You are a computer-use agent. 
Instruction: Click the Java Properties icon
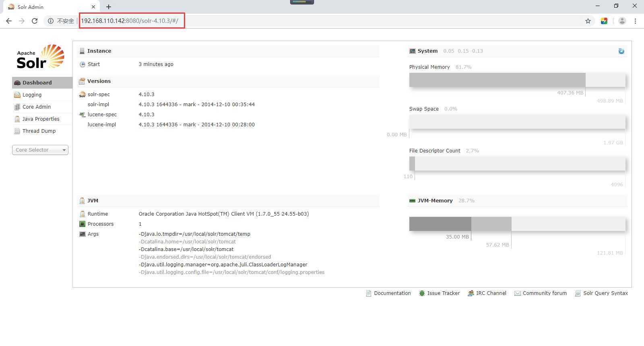pyautogui.click(x=17, y=119)
